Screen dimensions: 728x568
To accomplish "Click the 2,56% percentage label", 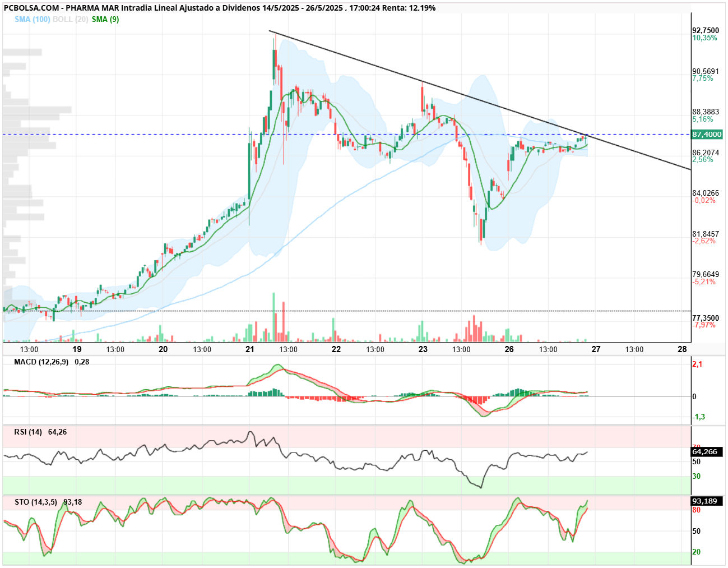I will click(703, 160).
